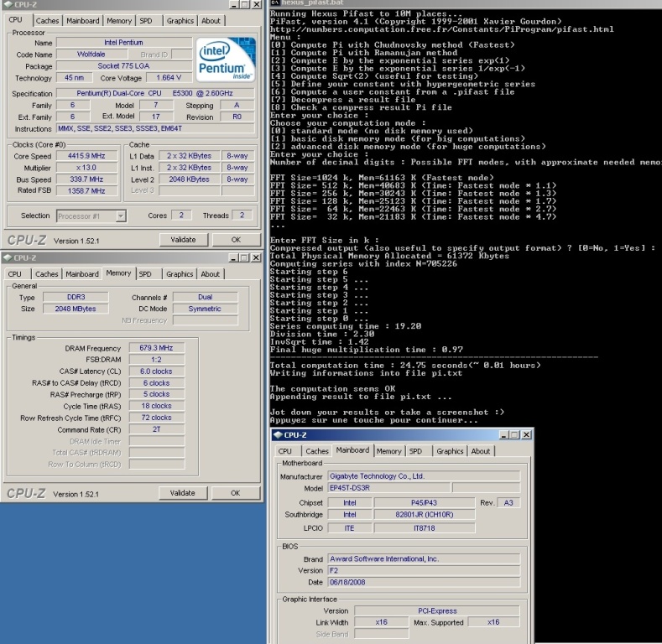Click Validate in Memory CPU-Z window
The width and height of the screenshot is (662, 644).
click(182, 493)
